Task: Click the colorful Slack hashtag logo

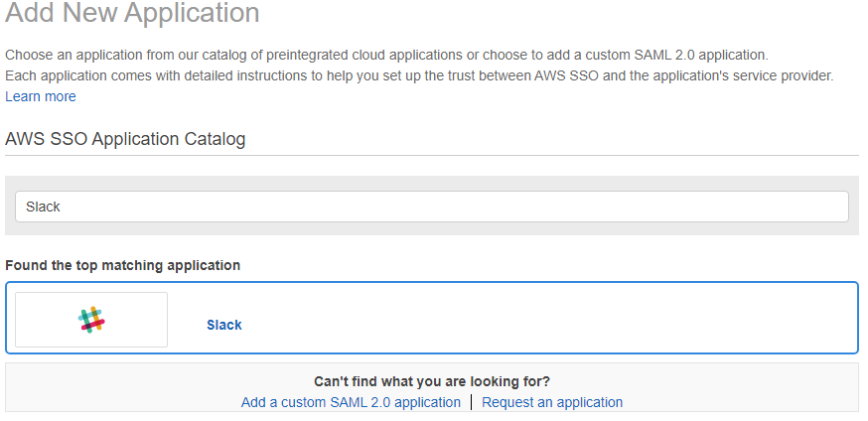Action: [x=91, y=320]
